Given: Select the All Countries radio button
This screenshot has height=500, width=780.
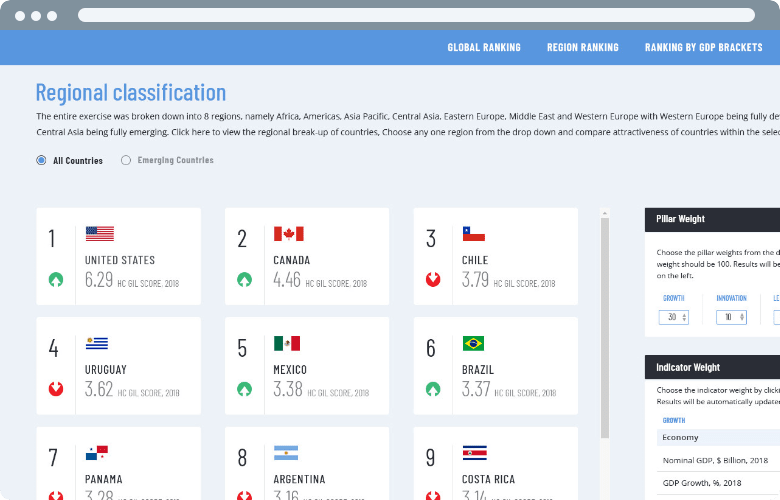Looking at the screenshot, I should [41, 160].
